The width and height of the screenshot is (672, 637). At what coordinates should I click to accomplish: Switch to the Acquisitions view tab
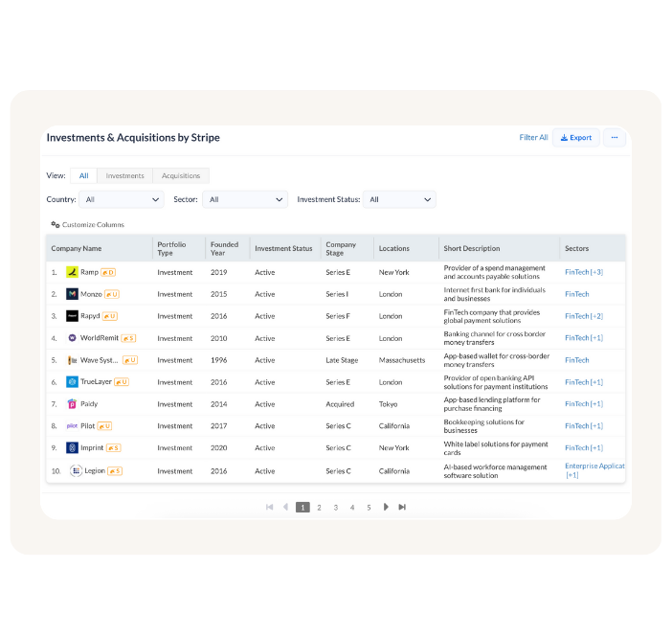(x=181, y=176)
